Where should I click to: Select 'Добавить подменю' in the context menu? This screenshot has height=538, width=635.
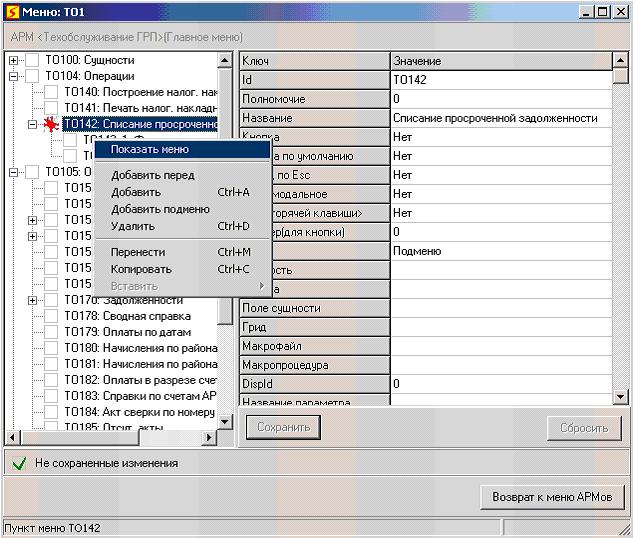[160, 209]
